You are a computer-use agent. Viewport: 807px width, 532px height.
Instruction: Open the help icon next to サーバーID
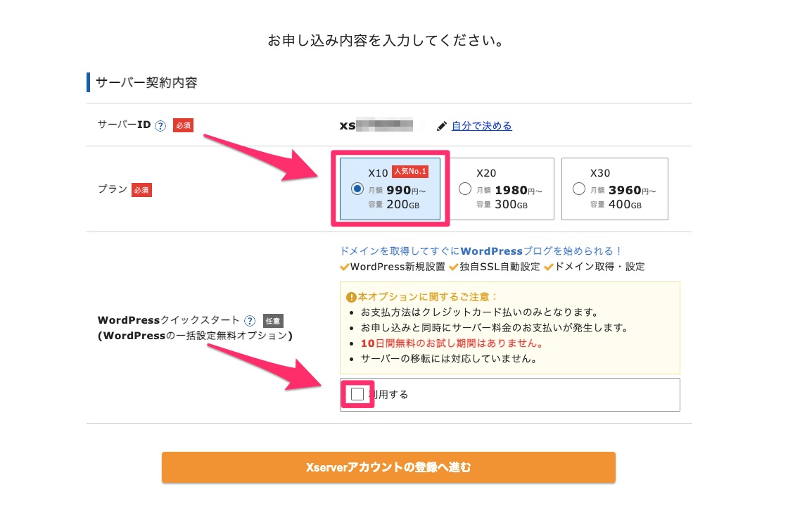pos(160,126)
